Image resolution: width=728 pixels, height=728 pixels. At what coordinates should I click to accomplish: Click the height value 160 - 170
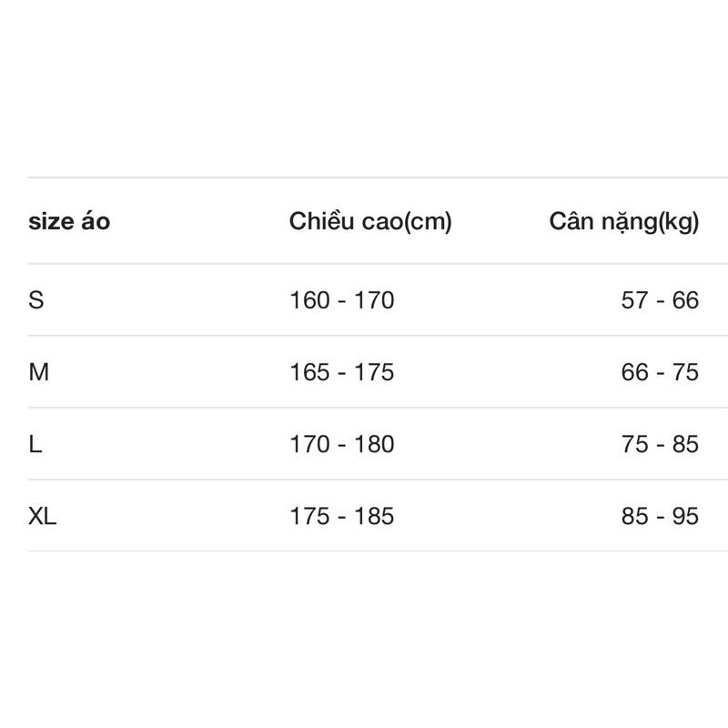pyautogui.click(x=341, y=299)
